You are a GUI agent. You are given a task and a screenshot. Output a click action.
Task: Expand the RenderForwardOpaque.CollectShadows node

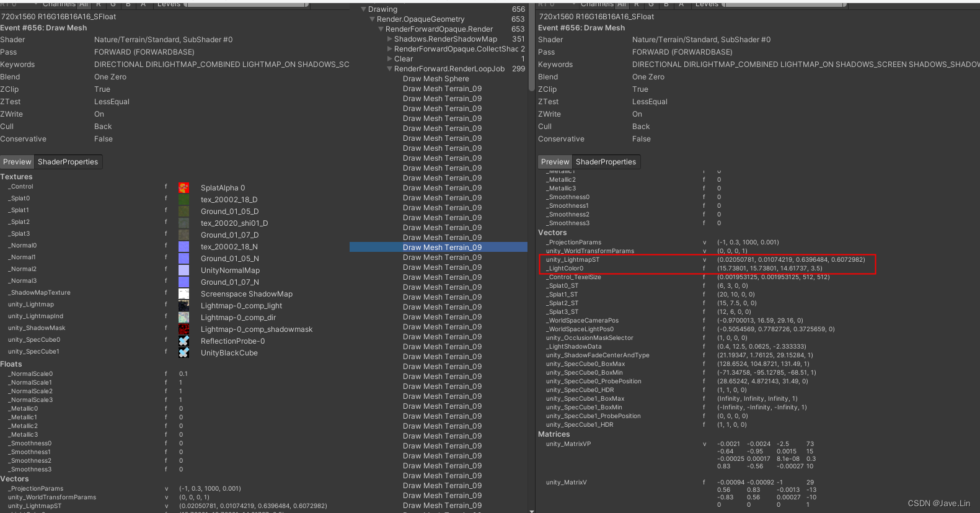pyautogui.click(x=390, y=49)
